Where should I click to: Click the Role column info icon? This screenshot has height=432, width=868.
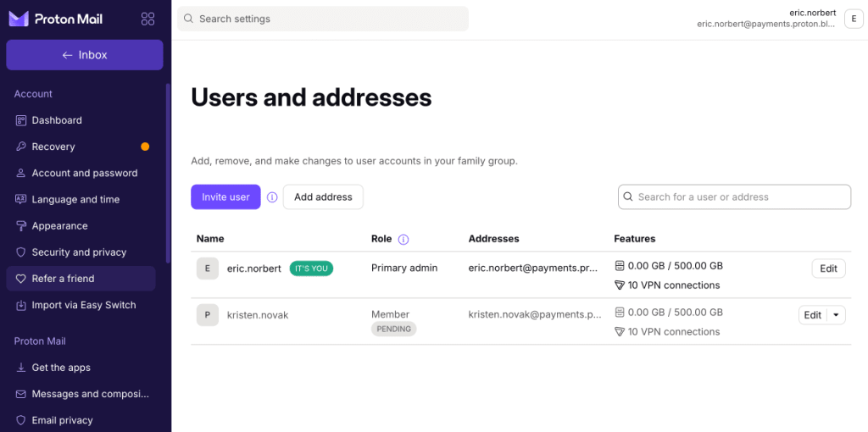(403, 240)
